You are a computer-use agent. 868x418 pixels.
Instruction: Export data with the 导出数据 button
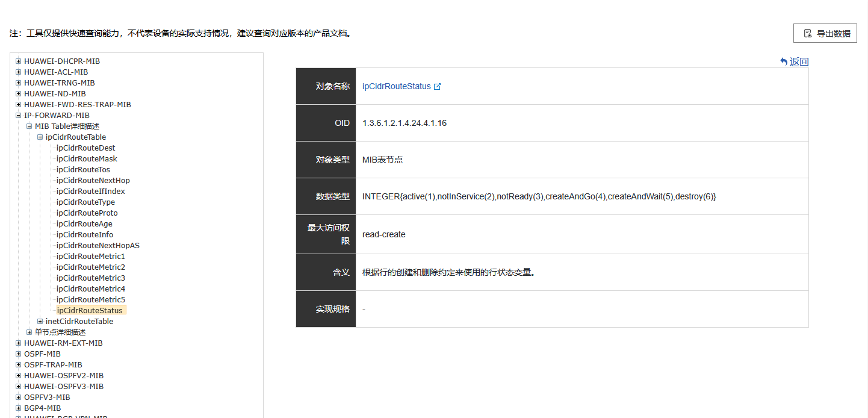click(825, 34)
